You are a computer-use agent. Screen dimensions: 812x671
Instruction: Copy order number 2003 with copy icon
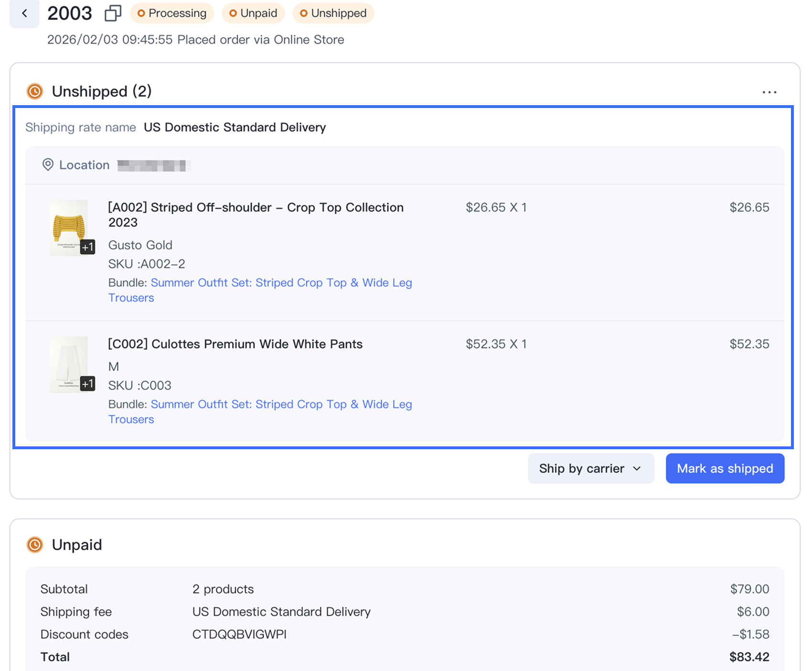coord(113,13)
